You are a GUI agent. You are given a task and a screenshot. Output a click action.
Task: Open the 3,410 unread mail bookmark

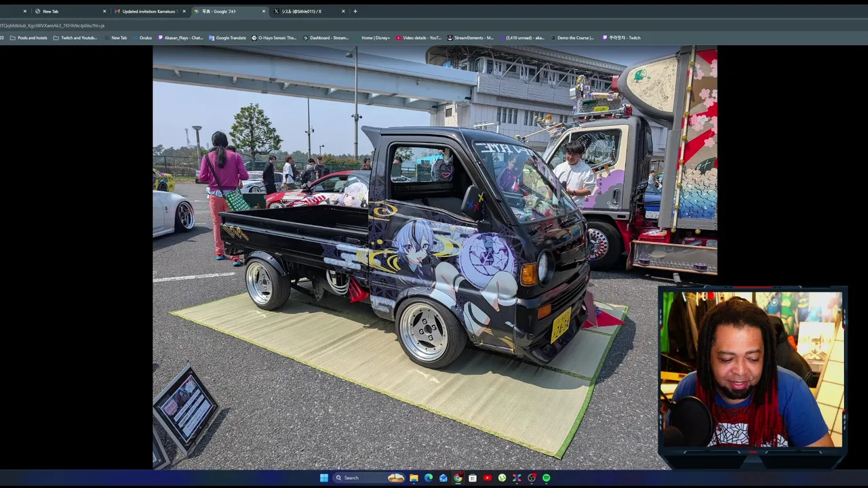coord(521,38)
